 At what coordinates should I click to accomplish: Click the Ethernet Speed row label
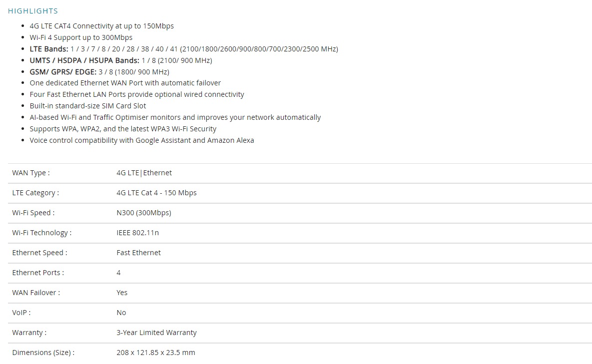coord(39,253)
